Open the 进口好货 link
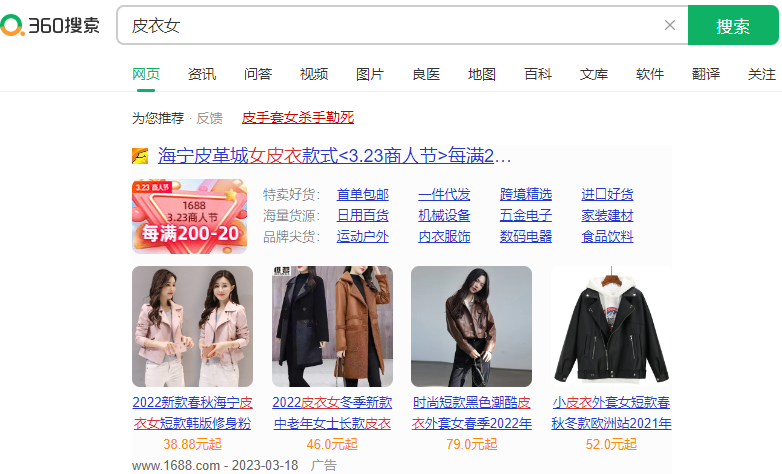The height and width of the screenshot is (474, 782). point(607,194)
